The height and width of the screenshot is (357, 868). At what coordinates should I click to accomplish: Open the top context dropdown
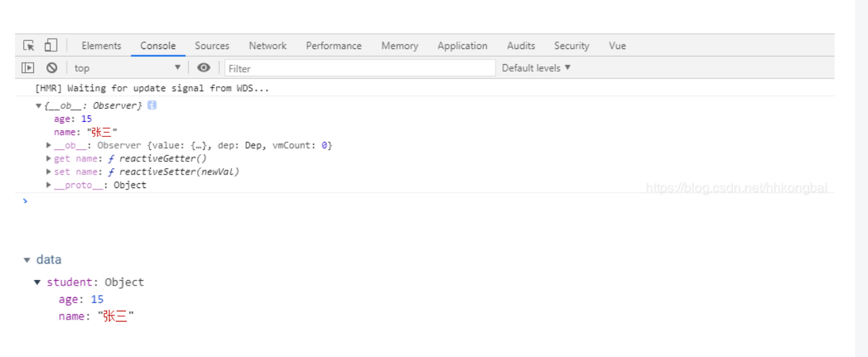pyautogui.click(x=128, y=67)
